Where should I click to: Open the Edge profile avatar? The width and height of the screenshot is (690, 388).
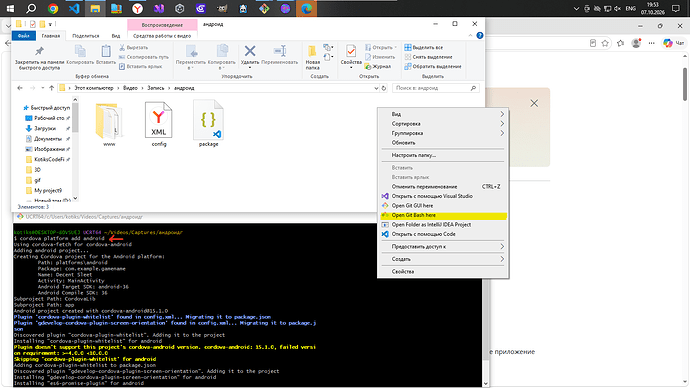click(636, 43)
